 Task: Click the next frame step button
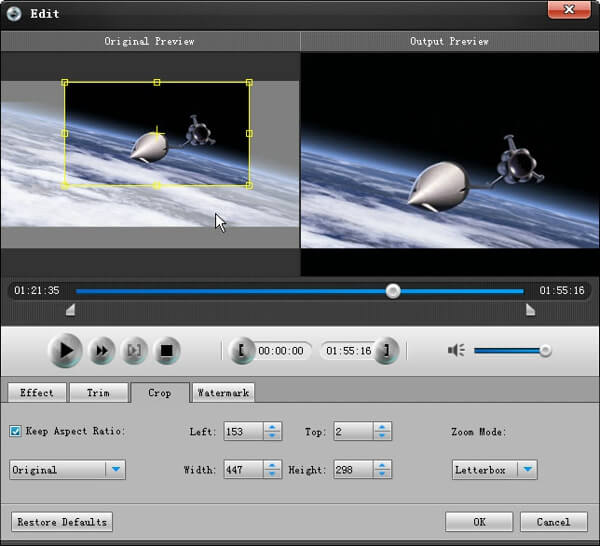tap(134, 351)
